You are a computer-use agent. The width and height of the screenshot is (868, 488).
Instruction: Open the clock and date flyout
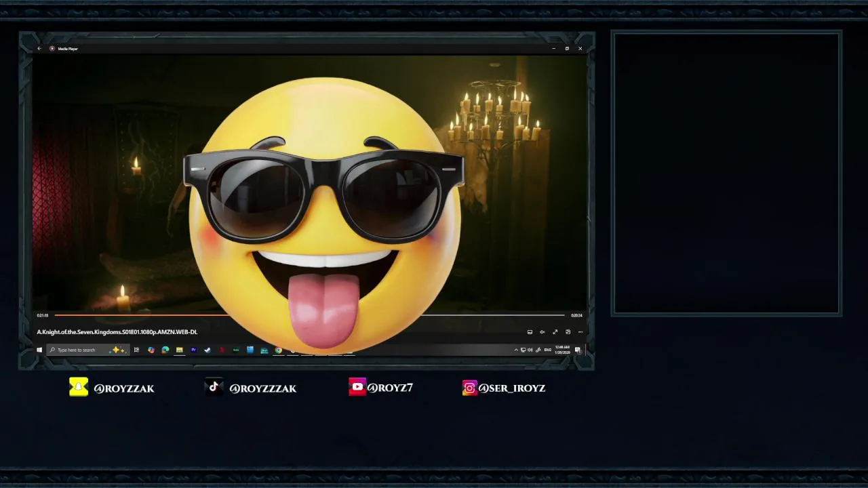(x=563, y=350)
